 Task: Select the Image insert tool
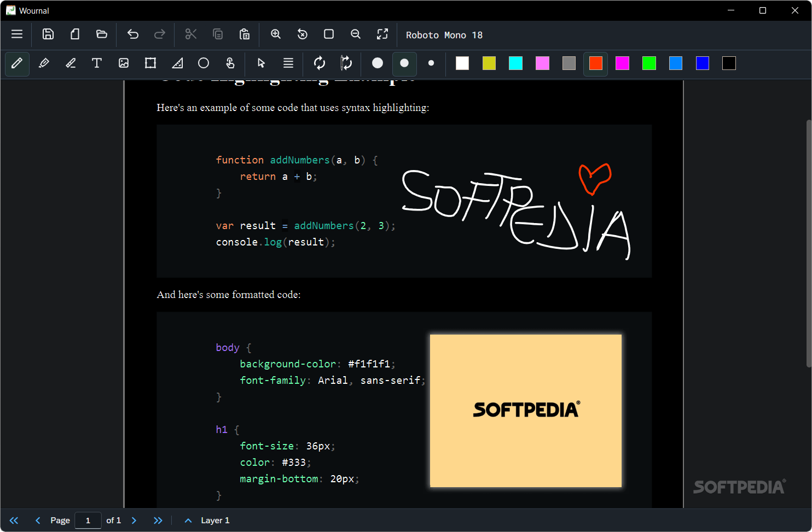(124, 63)
